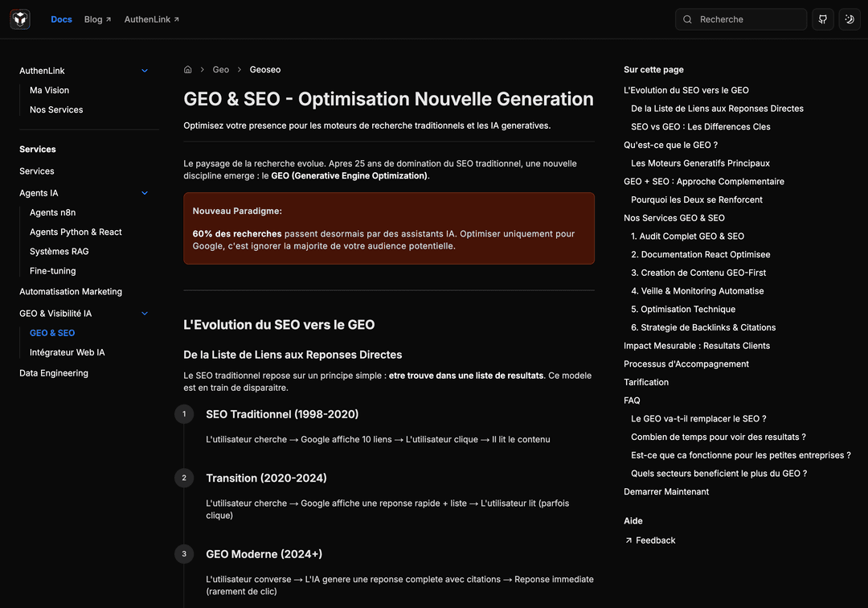Collapse the GEO & Visibilité IA section
The image size is (868, 608).
pyautogui.click(x=145, y=313)
